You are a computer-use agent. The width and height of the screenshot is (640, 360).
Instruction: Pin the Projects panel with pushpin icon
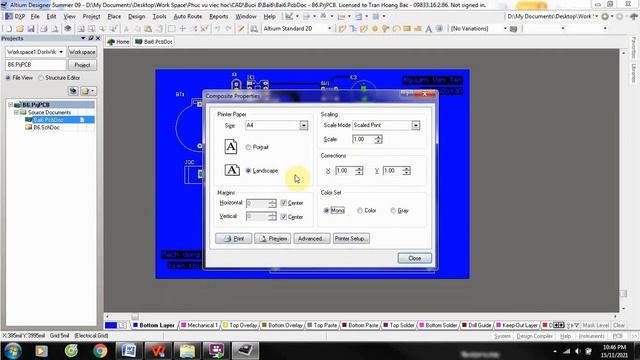(91, 38)
